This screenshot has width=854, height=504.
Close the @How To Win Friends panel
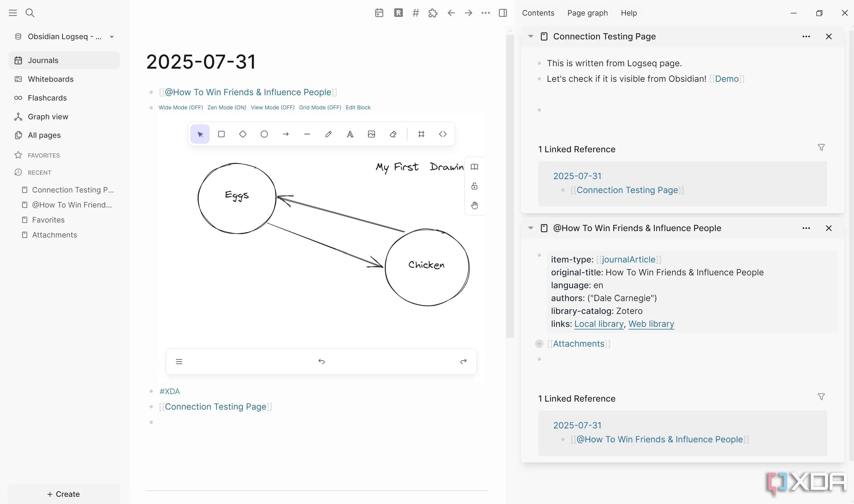tap(829, 228)
